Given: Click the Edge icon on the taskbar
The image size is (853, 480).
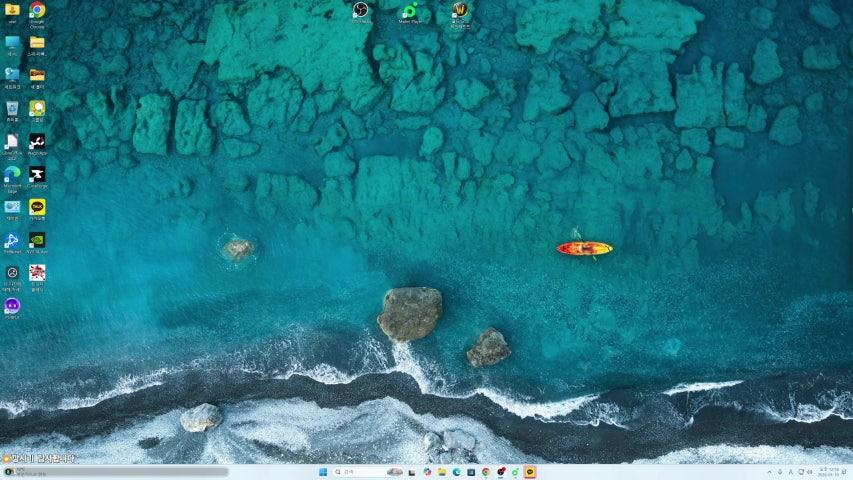Looking at the screenshot, I should [x=456, y=472].
